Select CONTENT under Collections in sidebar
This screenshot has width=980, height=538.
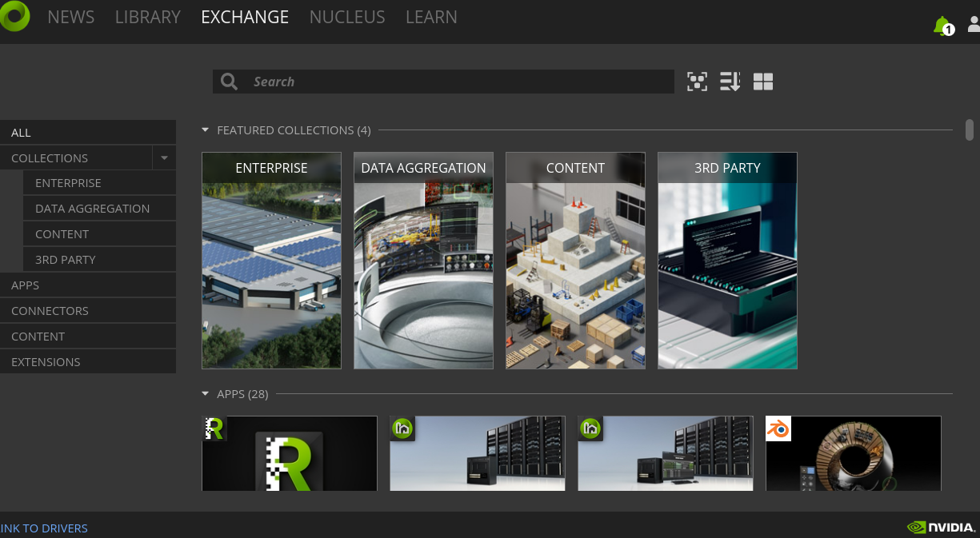100,234
